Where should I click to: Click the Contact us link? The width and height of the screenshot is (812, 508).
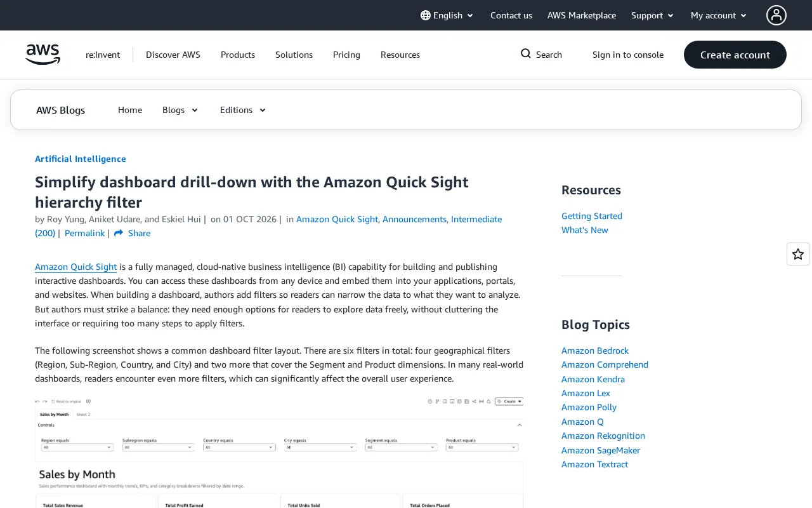[511, 15]
